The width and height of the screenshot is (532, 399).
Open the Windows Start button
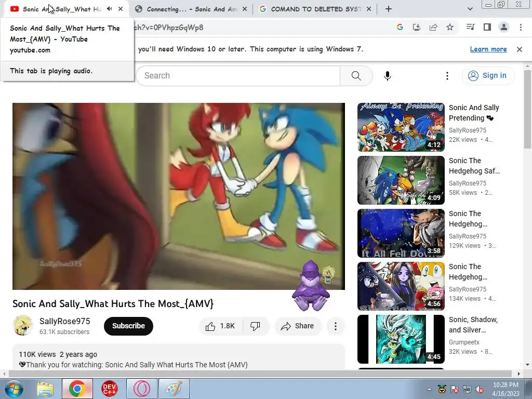(x=13, y=389)
